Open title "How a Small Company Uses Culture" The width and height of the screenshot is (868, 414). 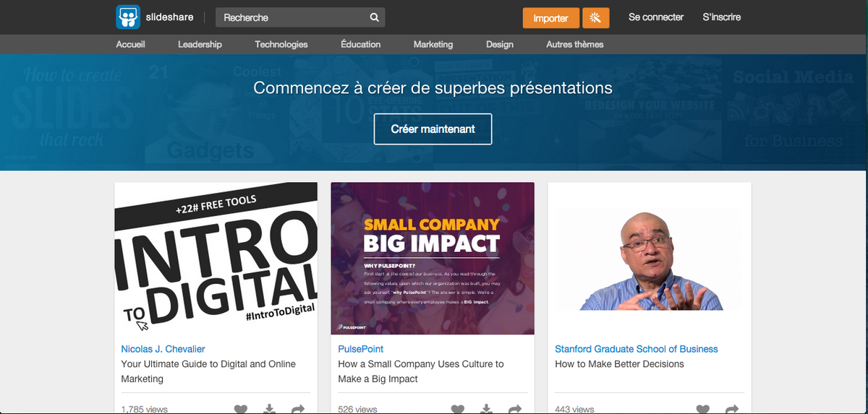pos(421,371)
